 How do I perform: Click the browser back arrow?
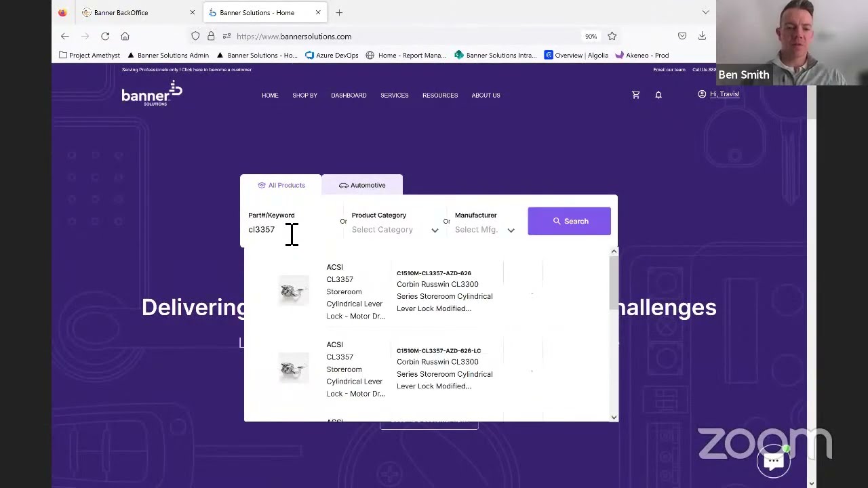point(65,36)
